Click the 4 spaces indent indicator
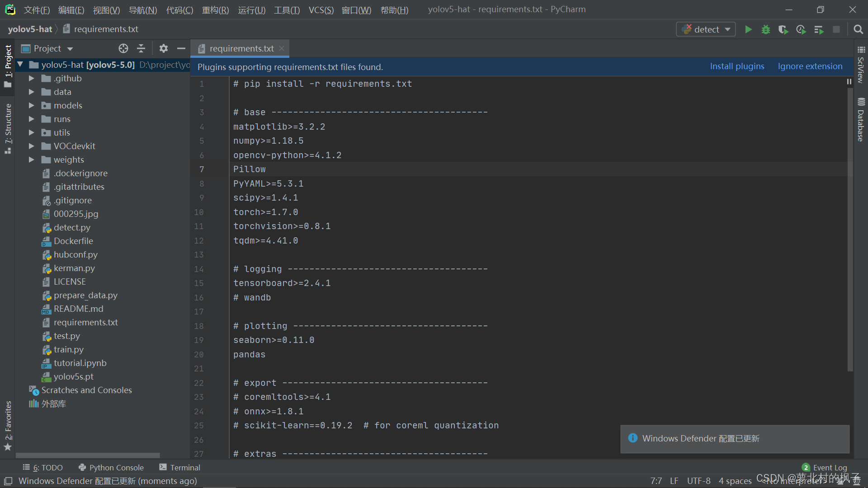The width and height of the screenshot is (868, 488). 735,481
